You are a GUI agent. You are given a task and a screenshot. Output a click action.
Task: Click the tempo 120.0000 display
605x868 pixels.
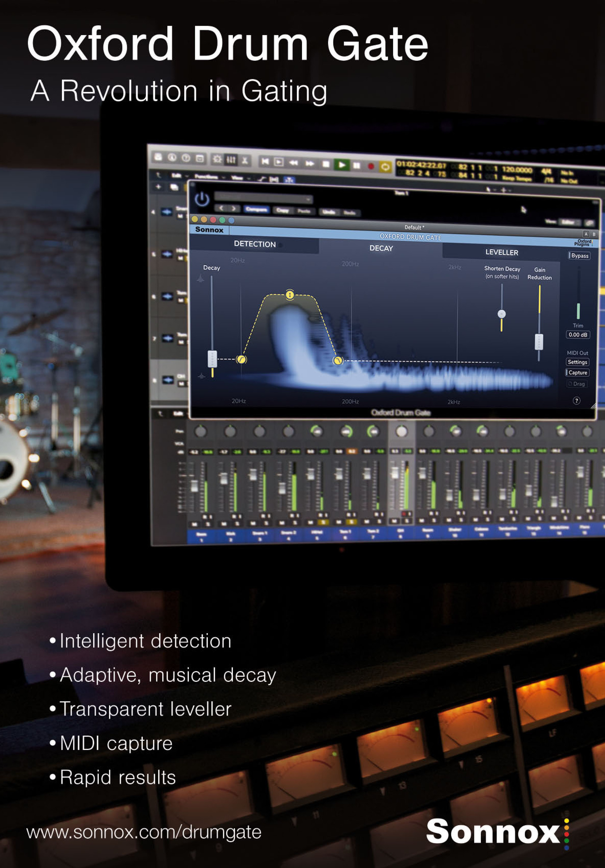[x=517, y=170]
